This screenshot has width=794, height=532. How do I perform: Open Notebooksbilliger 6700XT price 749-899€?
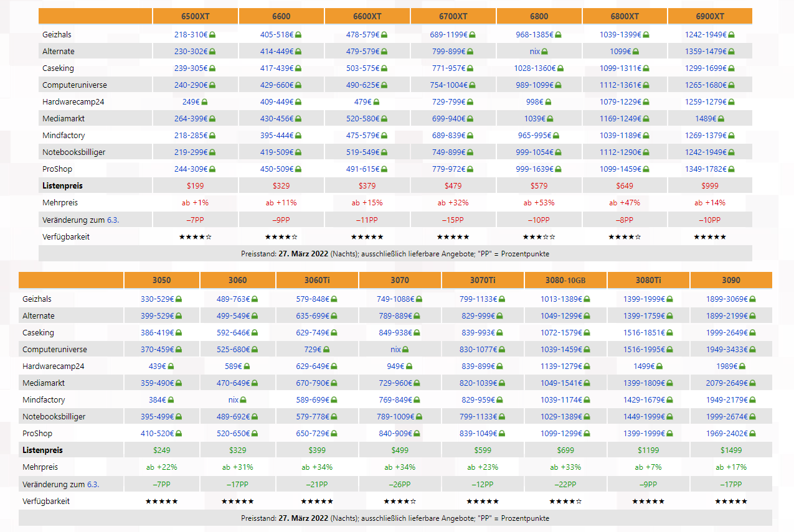coord(449,152)
